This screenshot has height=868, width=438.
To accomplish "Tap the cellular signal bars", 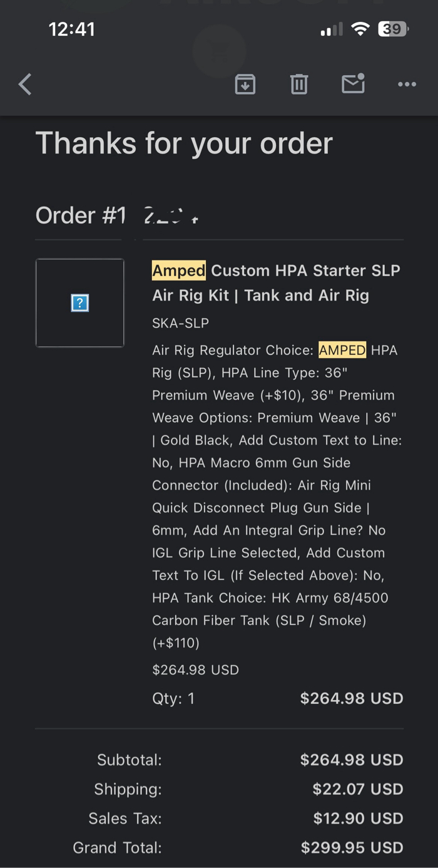I will click(332, 29).
